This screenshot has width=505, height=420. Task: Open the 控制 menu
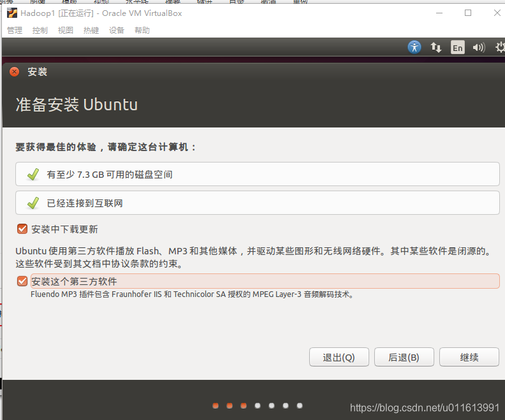point(40,30)
